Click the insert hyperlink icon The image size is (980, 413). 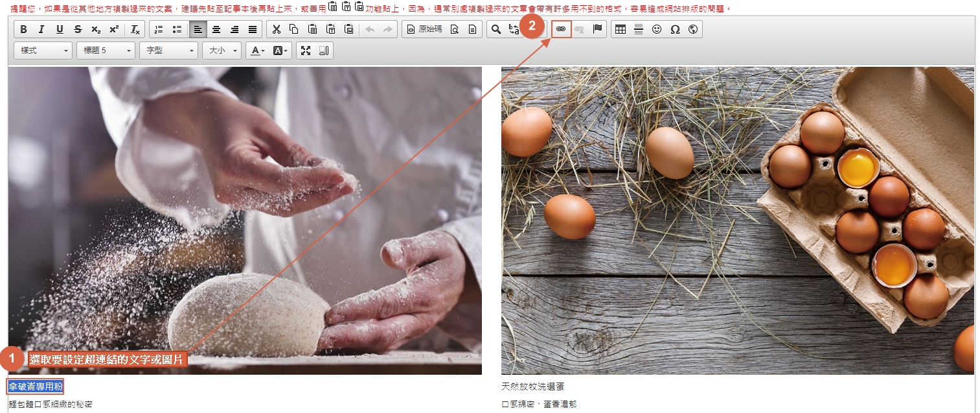click(561, 29)
